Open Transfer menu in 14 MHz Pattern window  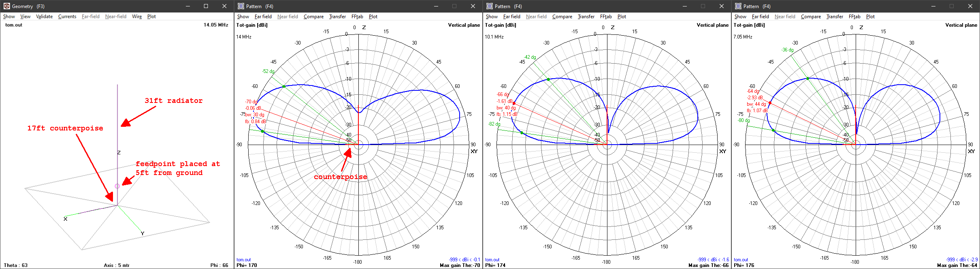click(337, 17)
